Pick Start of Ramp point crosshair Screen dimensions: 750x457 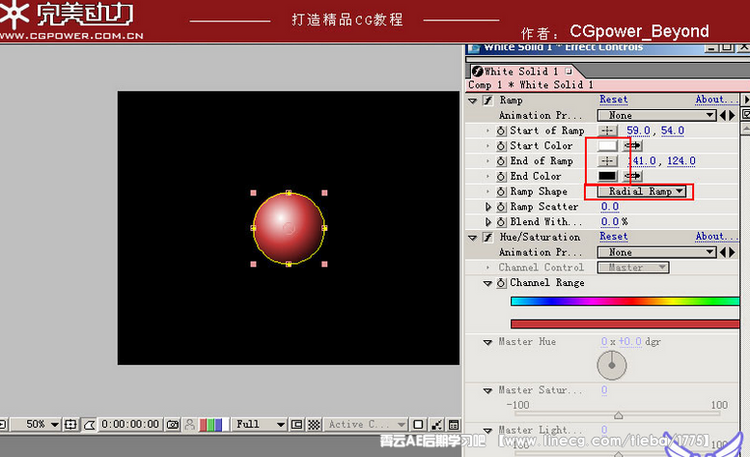[x=607, y=131]
